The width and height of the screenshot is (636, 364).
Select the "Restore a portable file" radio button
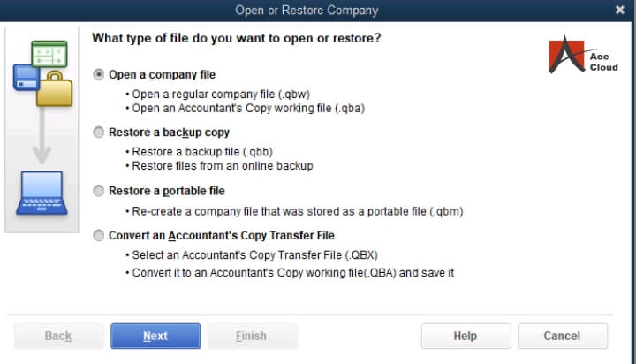pyautogui.click(x=99, y=191)
